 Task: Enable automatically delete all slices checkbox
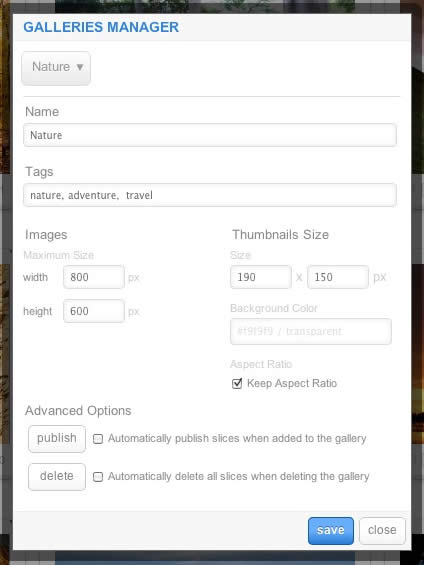click(x=98, y=477)
